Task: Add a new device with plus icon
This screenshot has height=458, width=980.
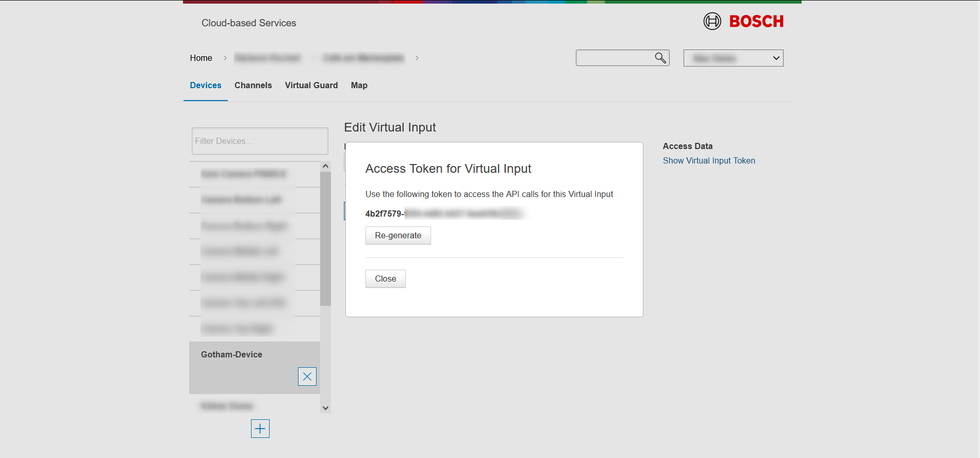Action: click(260, 429)
